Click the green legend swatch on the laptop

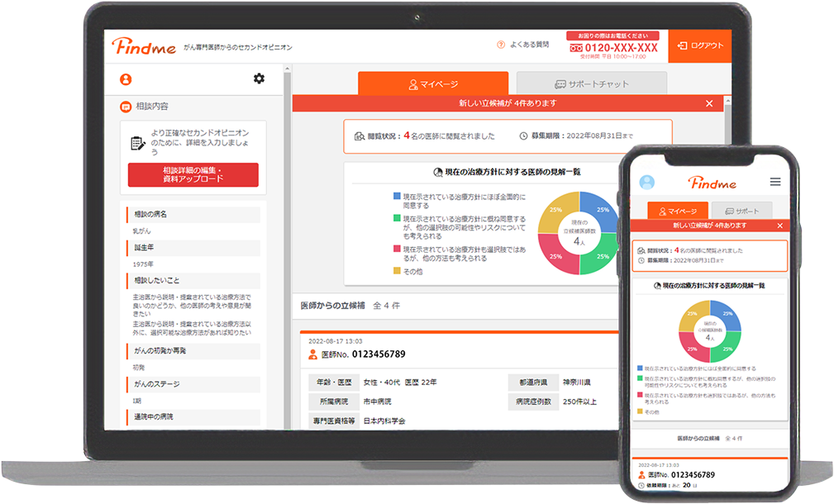397,218
